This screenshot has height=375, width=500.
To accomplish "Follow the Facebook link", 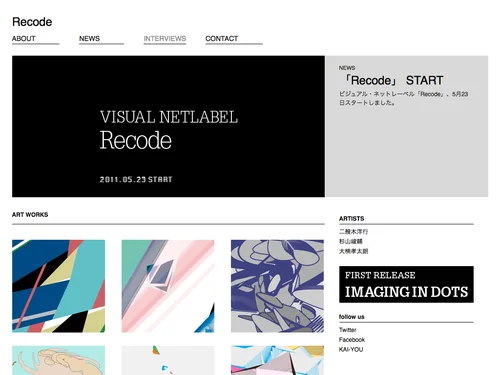I will [352, 340].
